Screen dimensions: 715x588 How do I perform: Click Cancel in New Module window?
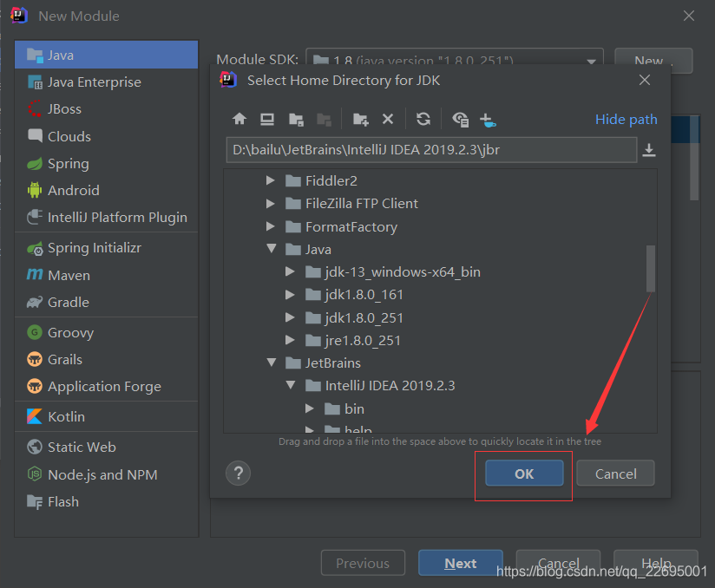coord(558,563)
